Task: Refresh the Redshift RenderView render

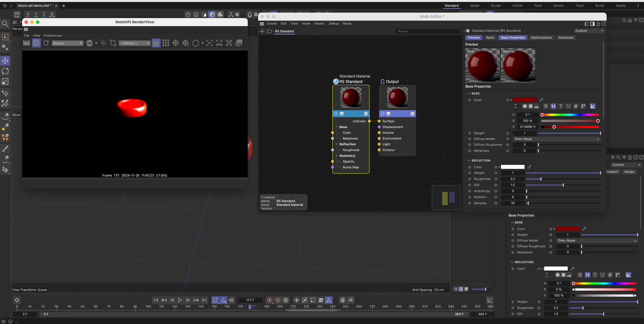Action: (x=46, y=43)
